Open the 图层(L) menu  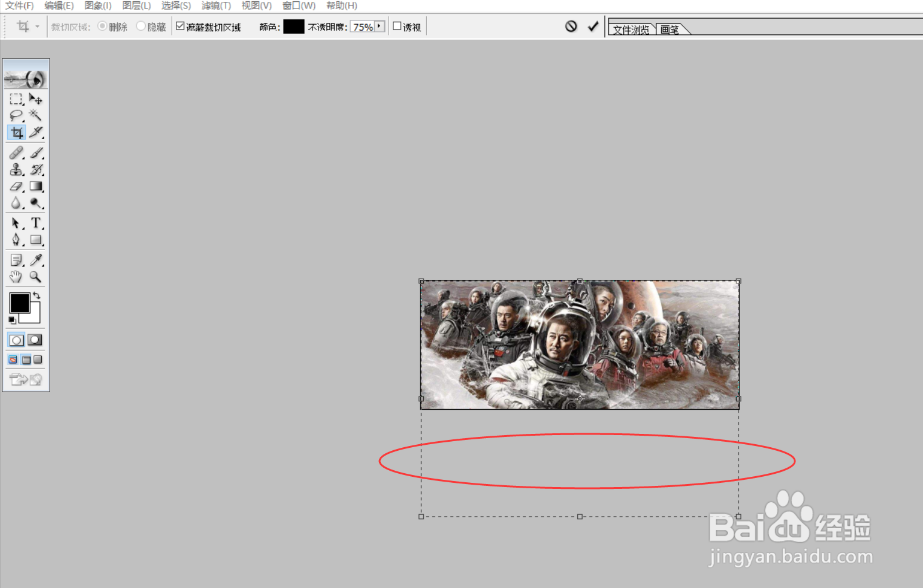[137, 5]
